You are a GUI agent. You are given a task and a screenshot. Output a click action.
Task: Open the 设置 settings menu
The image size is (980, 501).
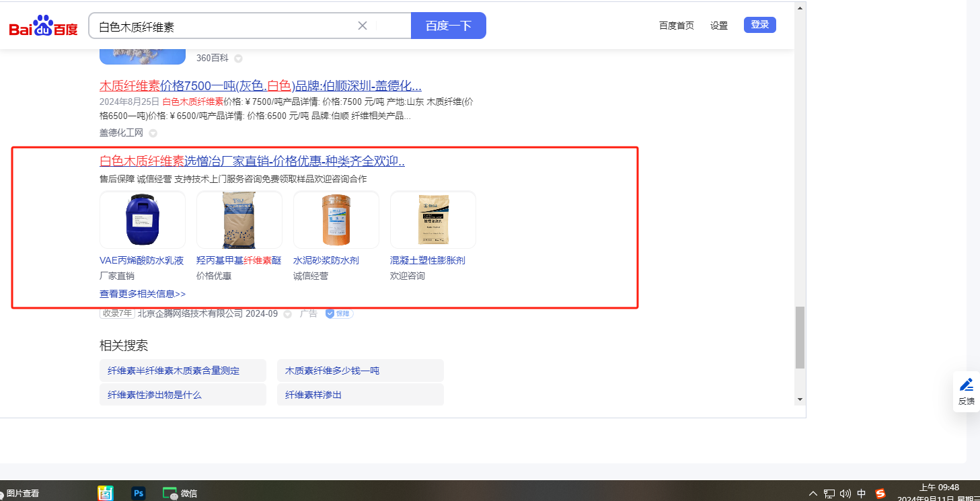(719, 26)
